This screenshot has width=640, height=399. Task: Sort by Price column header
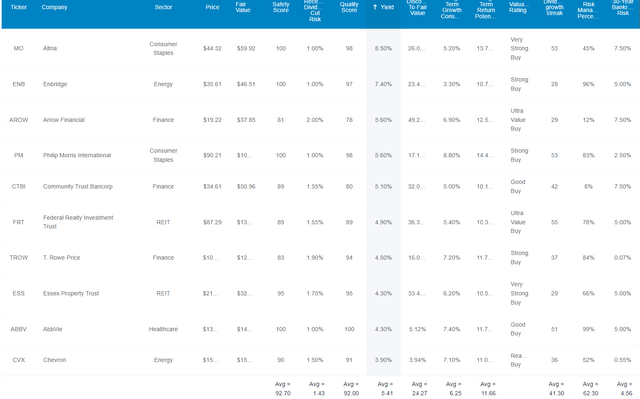[212, 7]
